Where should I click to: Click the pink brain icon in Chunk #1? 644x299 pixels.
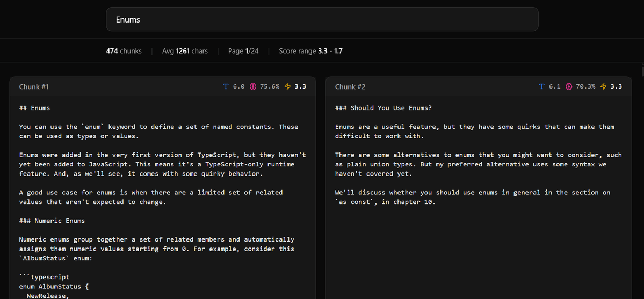coord(253,86)
